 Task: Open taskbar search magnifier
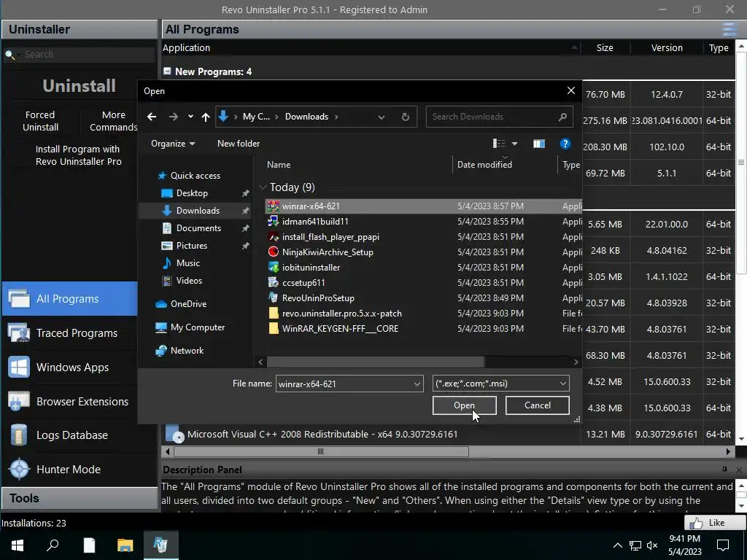(x=53, y=545)
